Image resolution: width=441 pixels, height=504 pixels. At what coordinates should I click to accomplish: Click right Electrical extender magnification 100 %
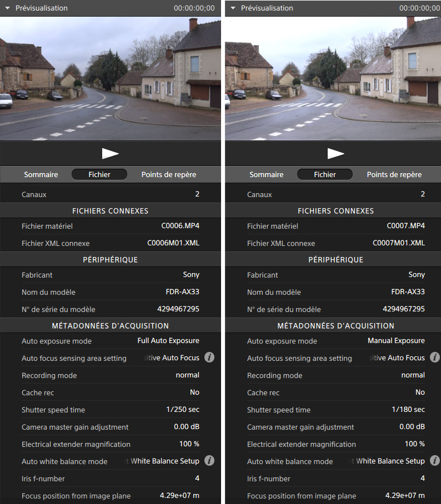point(415,444)
